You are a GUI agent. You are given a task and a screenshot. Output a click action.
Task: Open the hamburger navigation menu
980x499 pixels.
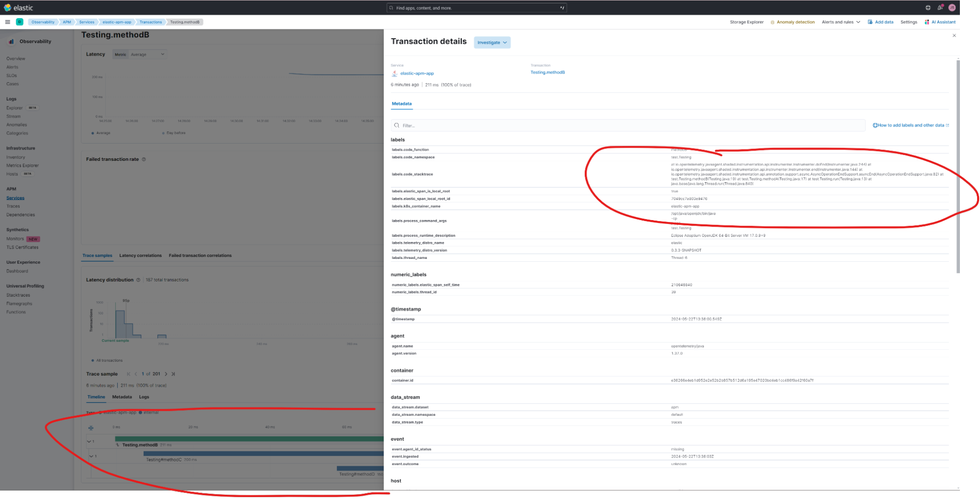[x=7, y=22]
